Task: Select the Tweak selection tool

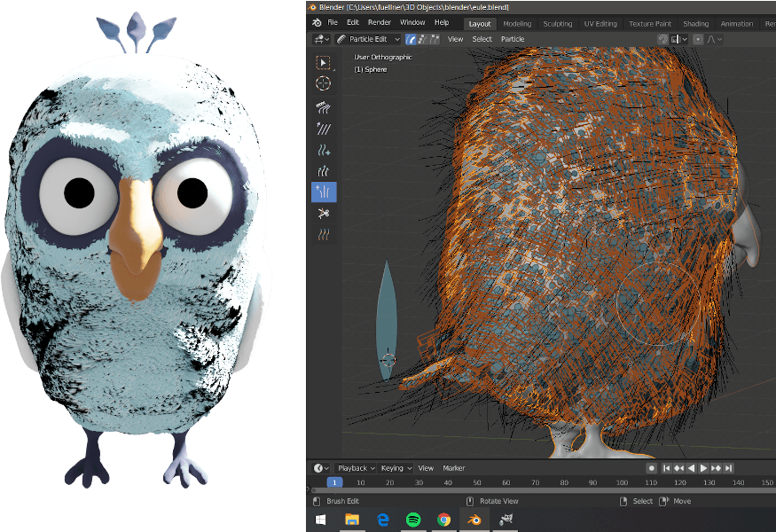Action: (x=324, y=62)
